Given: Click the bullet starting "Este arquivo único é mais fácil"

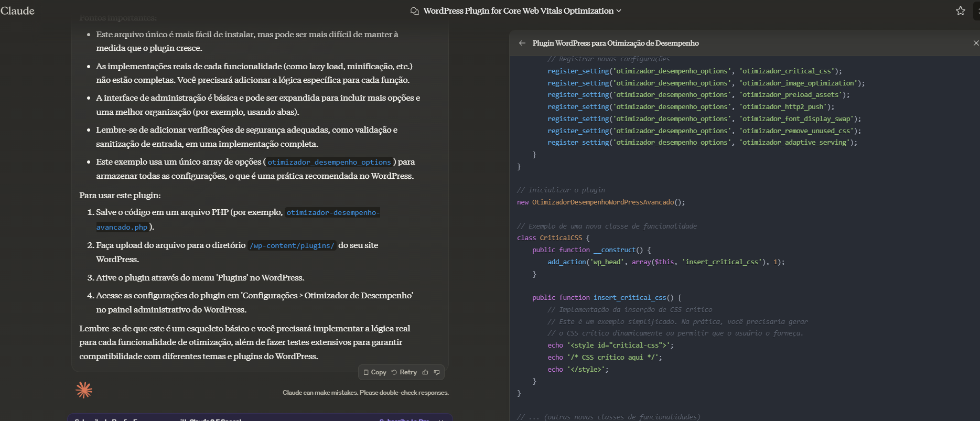Looking at the screenshot, I should point(247,41).
